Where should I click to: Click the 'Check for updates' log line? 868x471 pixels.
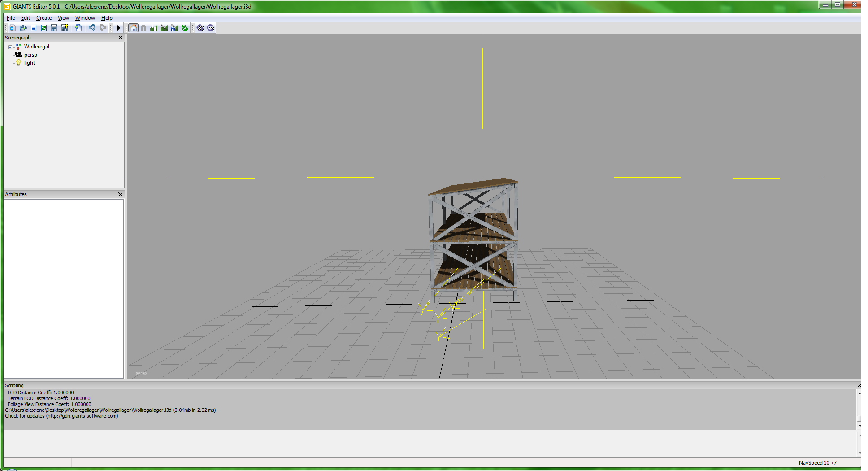pos(61,416)
